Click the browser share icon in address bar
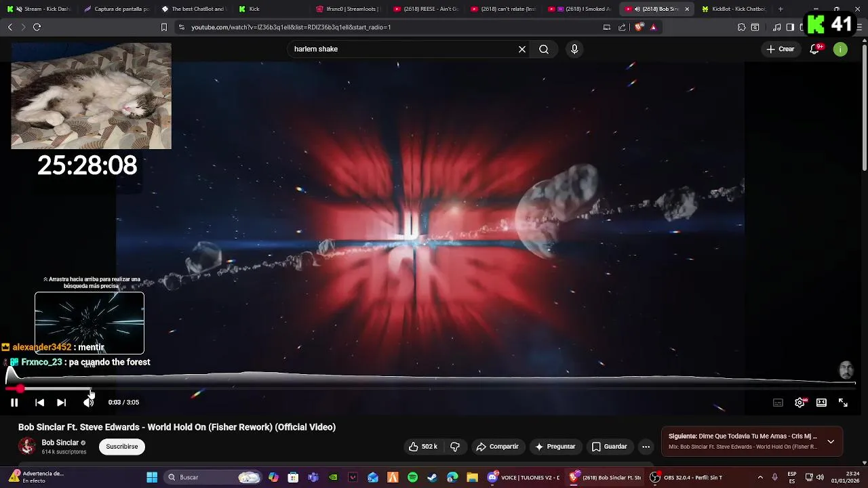The image size is (868, 488). tap(622, 27)
